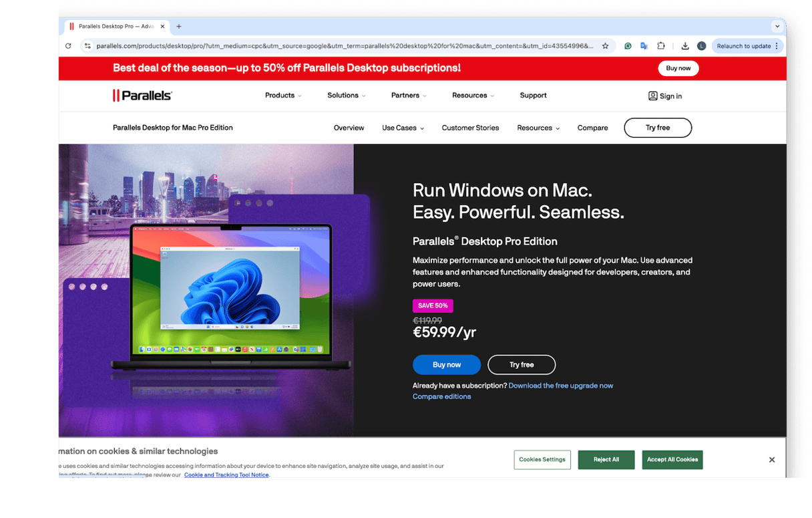Click the Parallels logo
812x518 pixels.
click(142, 96)
